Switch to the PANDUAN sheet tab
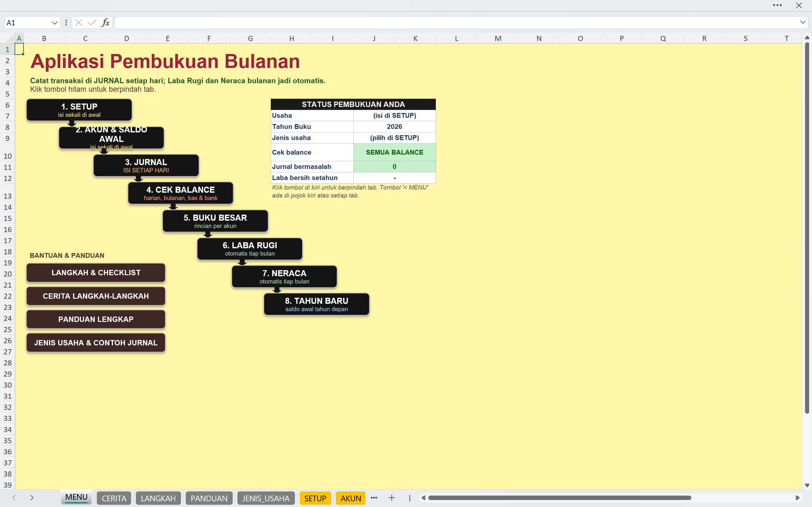Image resolution: width=812 pixels, height=507 pixels. point(209,498)
